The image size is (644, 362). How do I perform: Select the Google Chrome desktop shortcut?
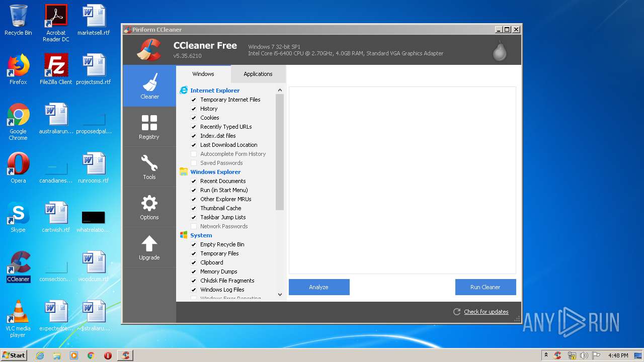pyautogui.click(x=18, y=122)
